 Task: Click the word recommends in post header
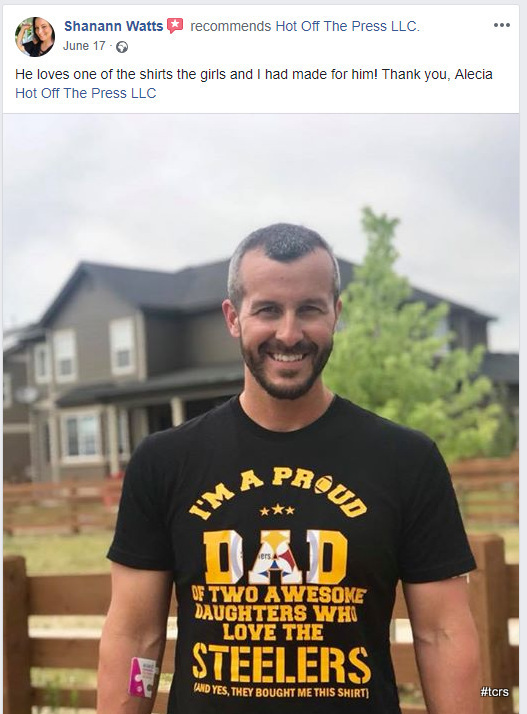(230, 26)
